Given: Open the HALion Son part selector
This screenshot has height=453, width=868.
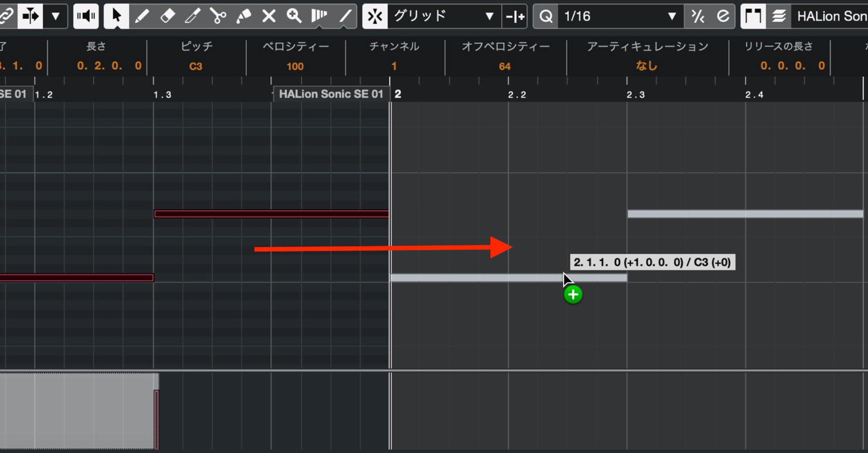Looking at the screenshot, I should (829, 16).
